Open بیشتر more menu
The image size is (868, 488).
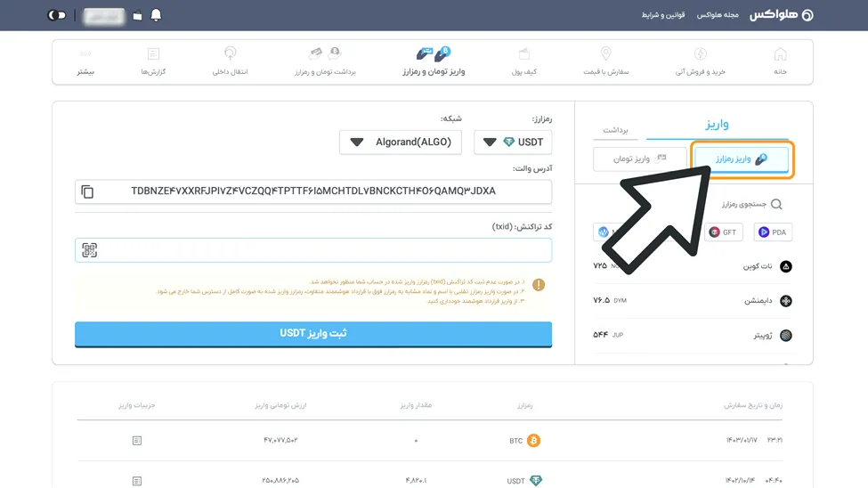pyautogui.click(x=85, y=61)
